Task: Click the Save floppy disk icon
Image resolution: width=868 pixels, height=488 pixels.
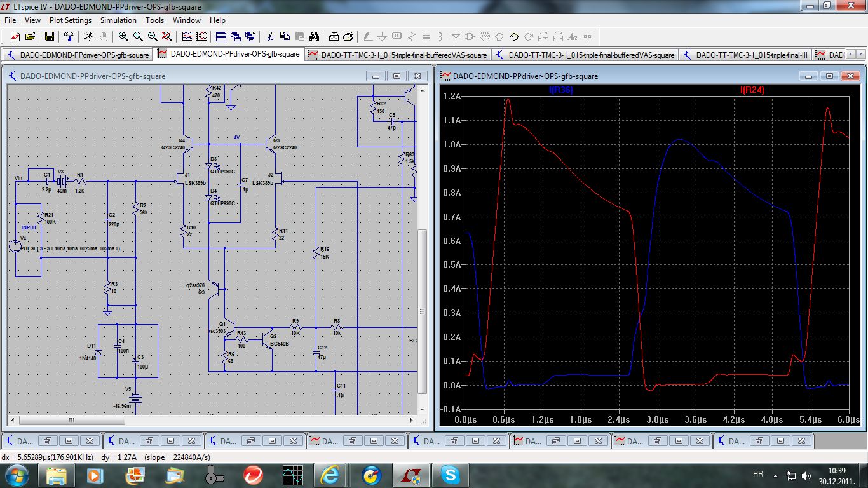Action: point(50,37)
